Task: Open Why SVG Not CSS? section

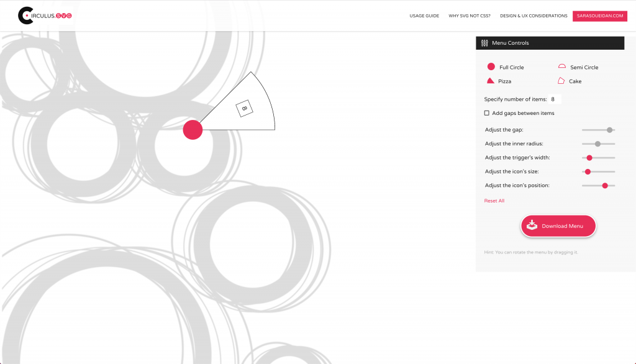Action: [470, 16]
